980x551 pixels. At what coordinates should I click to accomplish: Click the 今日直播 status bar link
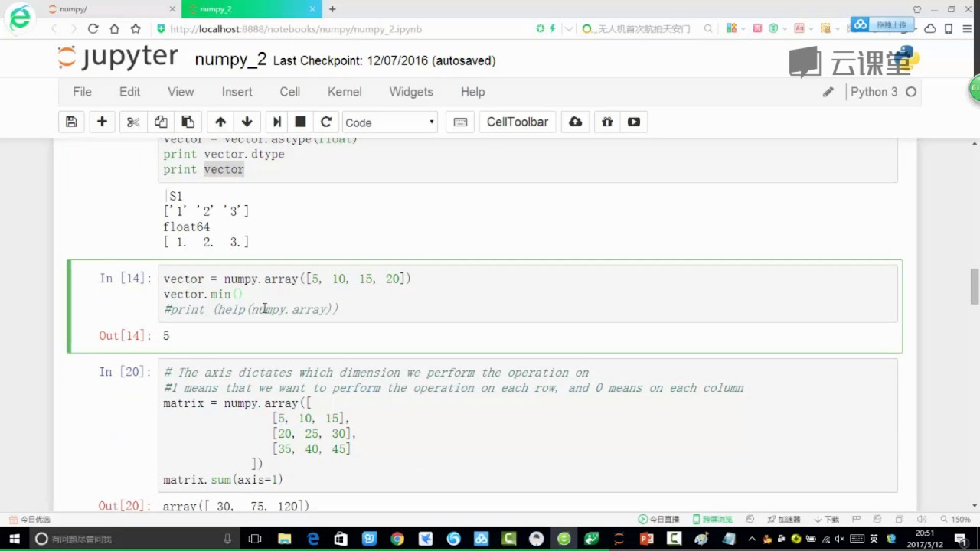[x=658, y=519]
